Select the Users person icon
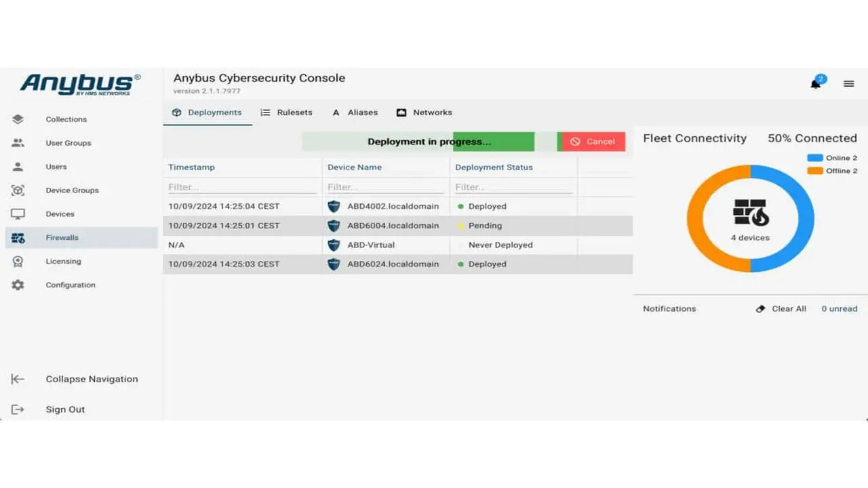This screenshot has width=868, height=488. point(18,167)
